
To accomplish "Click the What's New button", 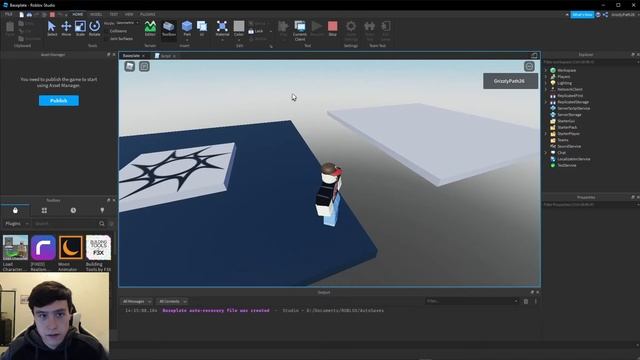I will pos(582,15).
